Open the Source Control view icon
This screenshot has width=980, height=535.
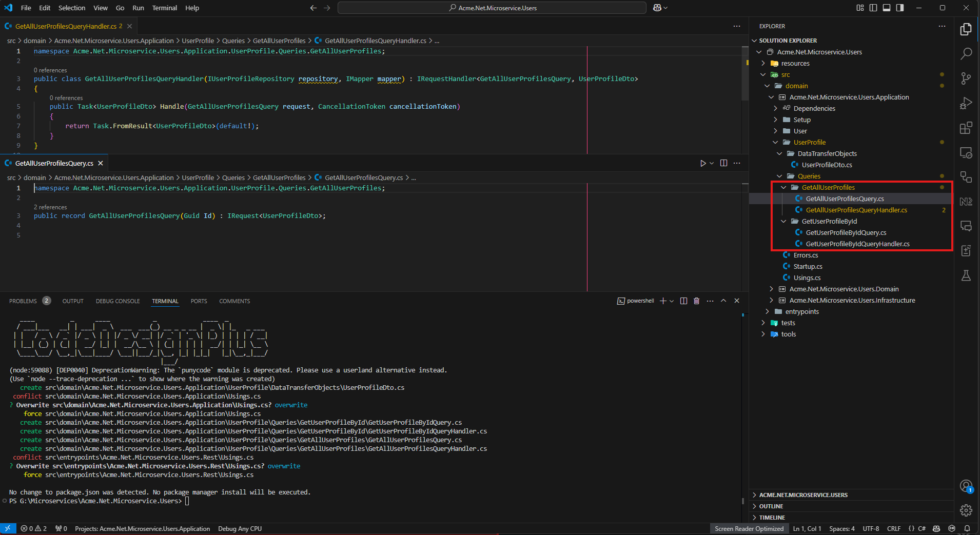966,78
